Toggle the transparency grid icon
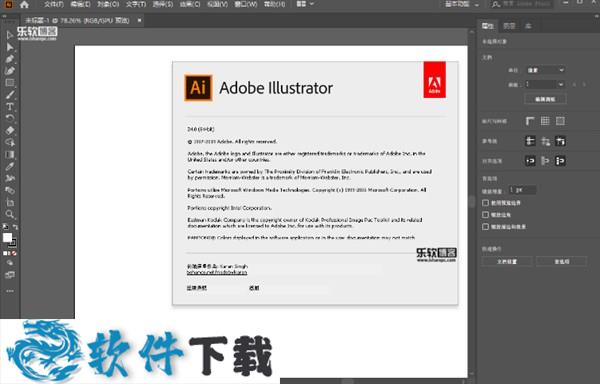The image size is (600, 384). pos(560,121)
